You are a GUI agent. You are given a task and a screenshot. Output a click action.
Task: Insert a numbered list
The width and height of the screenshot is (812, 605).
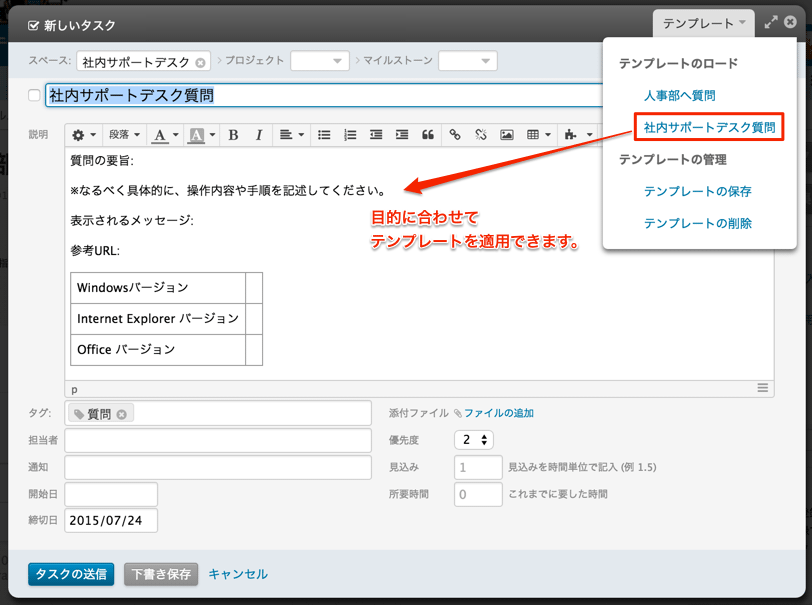tap(350, 135)
